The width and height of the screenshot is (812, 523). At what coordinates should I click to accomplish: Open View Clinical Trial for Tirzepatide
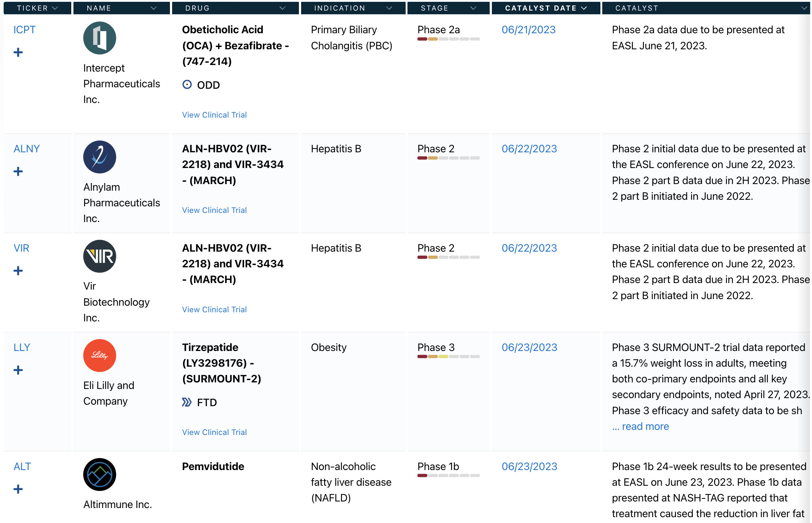(x=215, y=432)
